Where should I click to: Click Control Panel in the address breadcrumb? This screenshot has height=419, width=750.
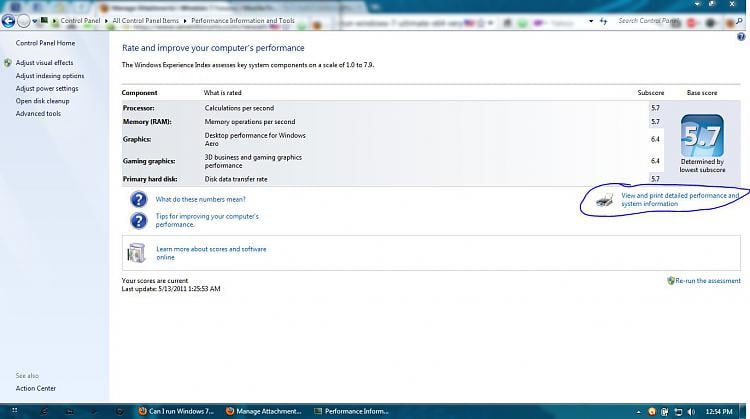click(x=80, y=21)
